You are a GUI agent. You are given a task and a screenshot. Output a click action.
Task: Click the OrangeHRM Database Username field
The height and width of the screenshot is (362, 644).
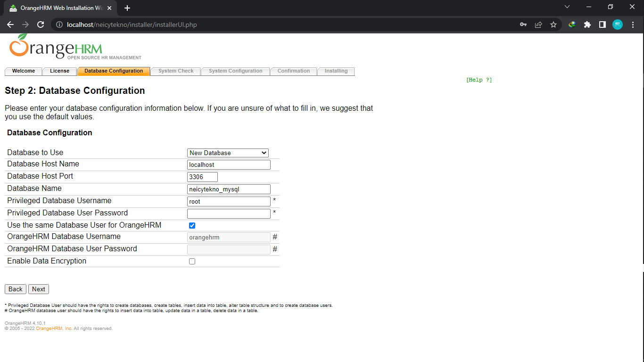[229, 238]
